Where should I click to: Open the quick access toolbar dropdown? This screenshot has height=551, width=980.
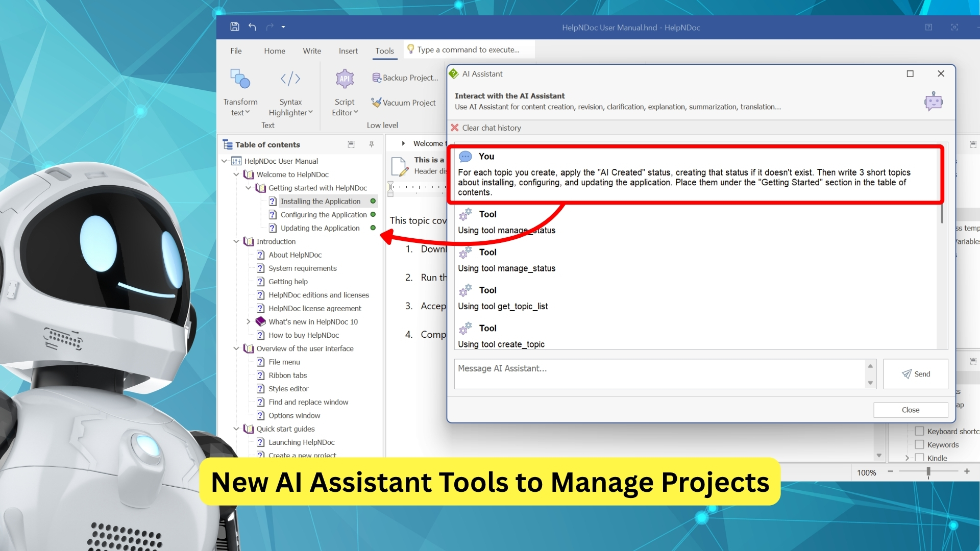(283, 27)
